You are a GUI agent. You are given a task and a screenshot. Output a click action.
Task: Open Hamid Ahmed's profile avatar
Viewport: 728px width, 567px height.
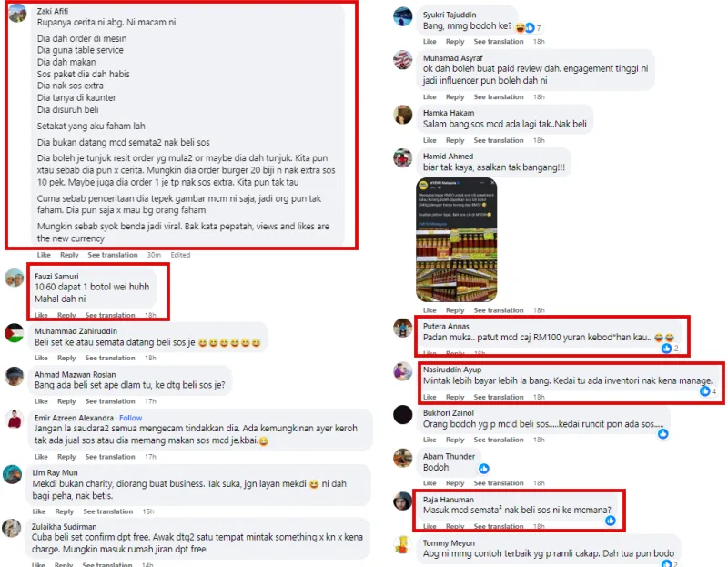click(402, 157)
